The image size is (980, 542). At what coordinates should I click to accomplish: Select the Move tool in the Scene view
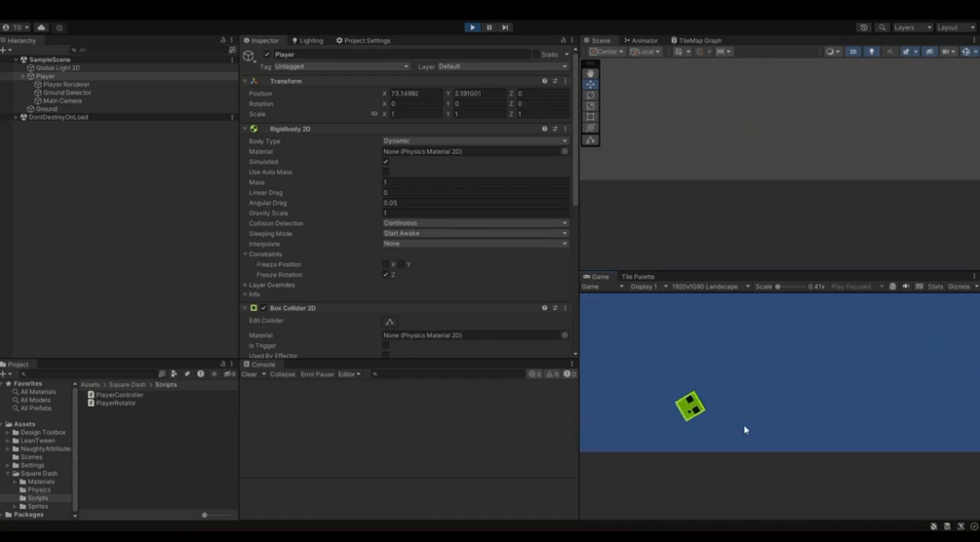point(591,85)
